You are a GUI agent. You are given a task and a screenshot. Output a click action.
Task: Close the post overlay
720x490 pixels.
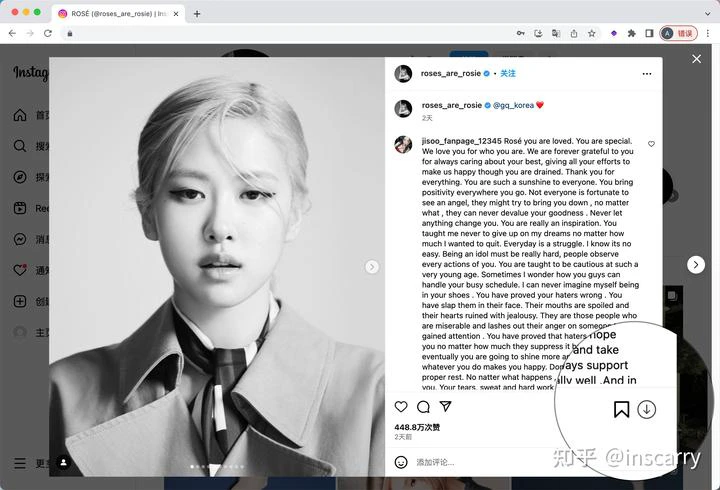[x=697, y=59]
